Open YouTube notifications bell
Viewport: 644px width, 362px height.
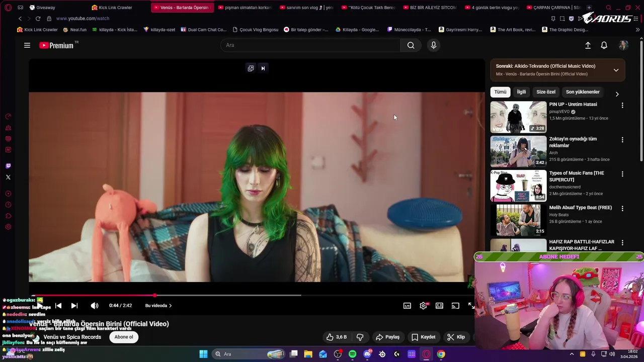[604, 45]
